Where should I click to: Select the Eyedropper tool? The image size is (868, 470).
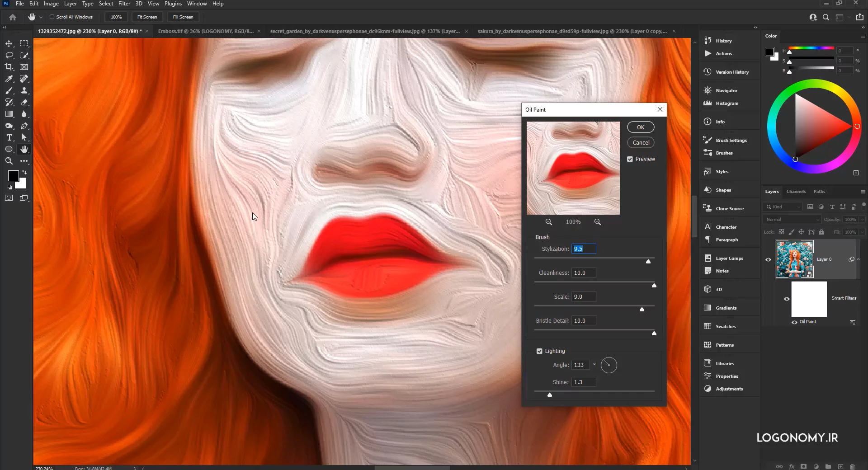9,79
